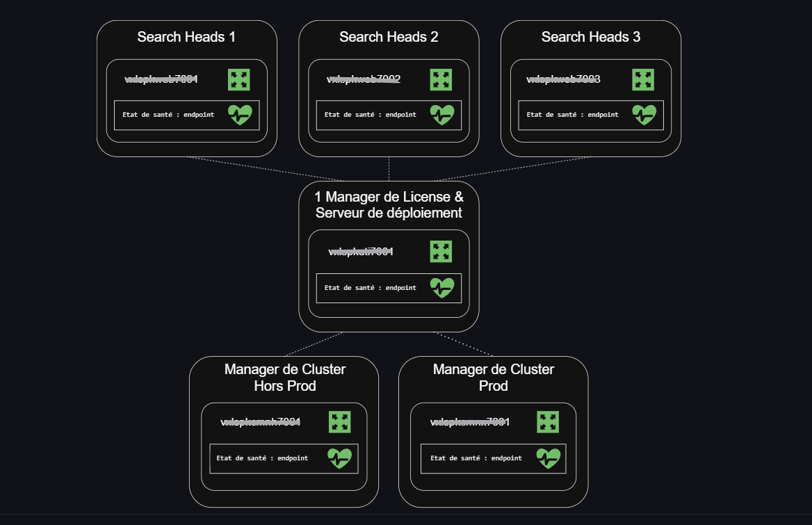
Task: Click the redacted hostname in Search Heads 1
Action: [x=161, y=79]
